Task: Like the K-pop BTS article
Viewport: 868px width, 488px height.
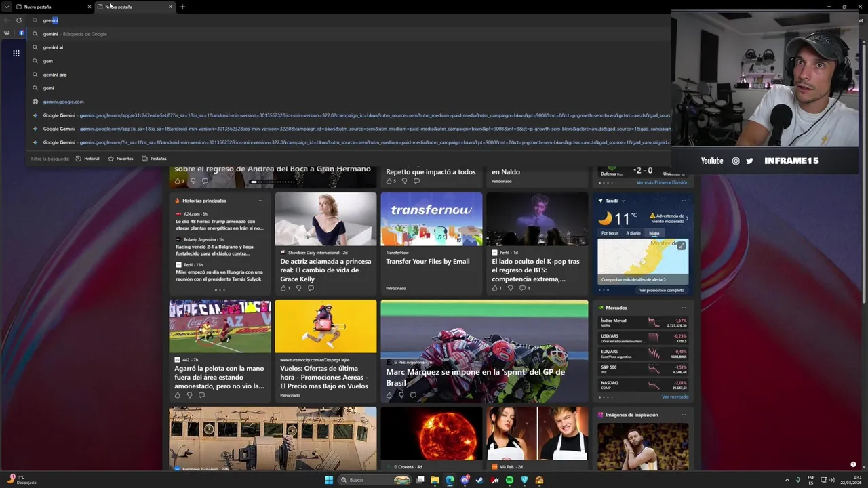Action: [x=496, y=288]
